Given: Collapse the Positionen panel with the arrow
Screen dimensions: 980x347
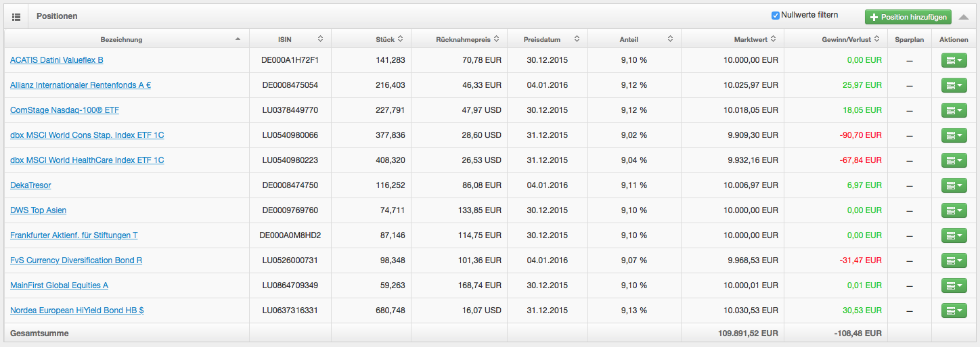Looking at the screenshot, I should 964,17.
